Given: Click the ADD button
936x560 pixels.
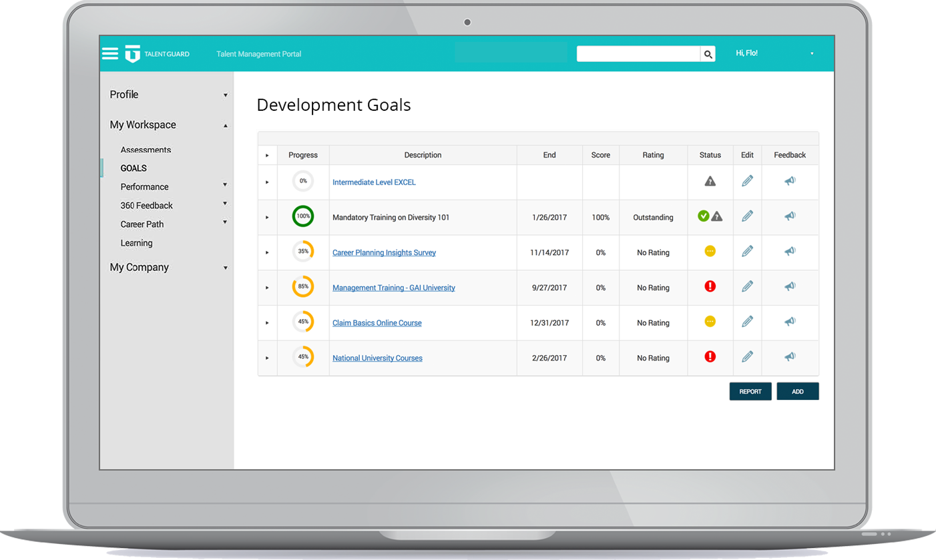Looking at the screenshot, I should pos(798,391).
